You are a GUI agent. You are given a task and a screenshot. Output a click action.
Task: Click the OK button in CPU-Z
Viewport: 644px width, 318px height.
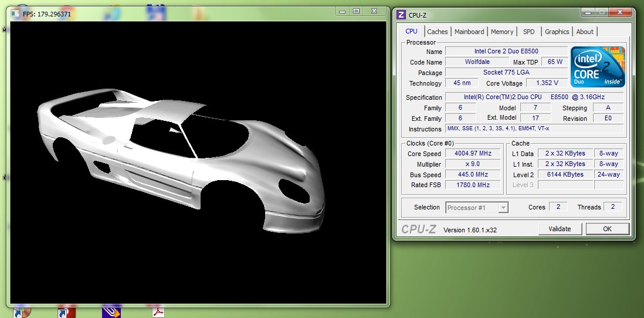pos(607,229)
